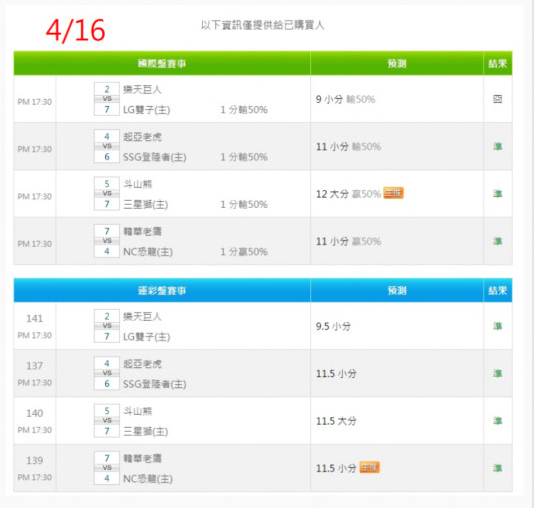Click team name SSG登陸者(主) in the 運彩盤 table

point(154,384)
